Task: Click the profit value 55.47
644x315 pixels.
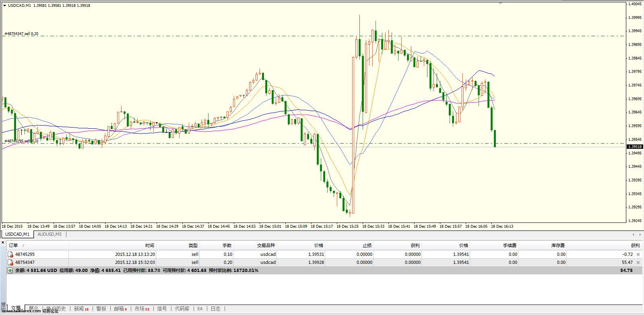Action: pos(627,262)
